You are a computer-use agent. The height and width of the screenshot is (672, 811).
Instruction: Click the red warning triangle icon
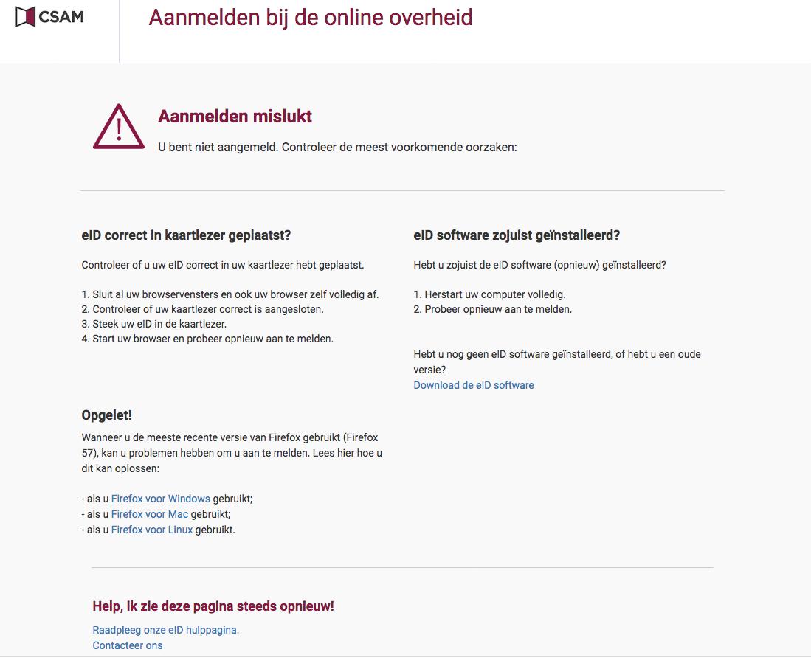118,127
